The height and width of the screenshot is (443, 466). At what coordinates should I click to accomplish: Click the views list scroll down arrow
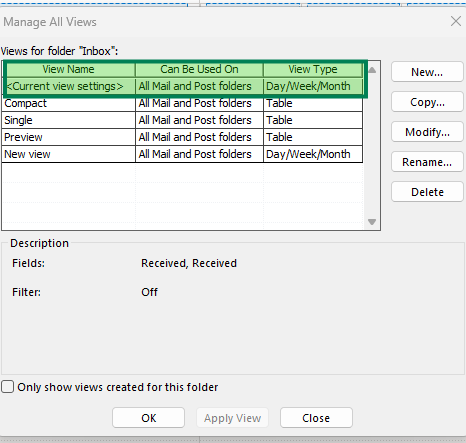tap(372, 222)
